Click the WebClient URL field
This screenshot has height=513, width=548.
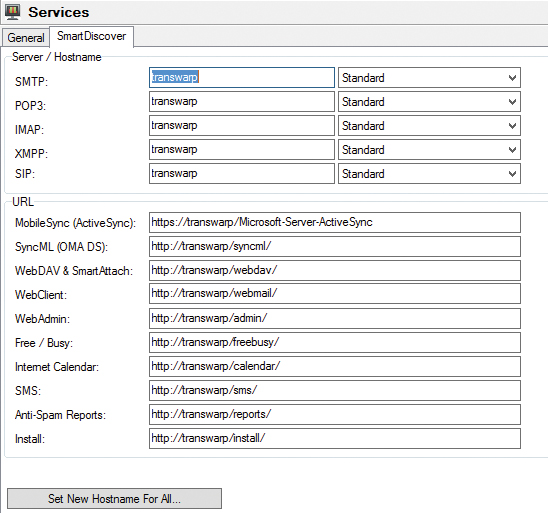(335, 294)
